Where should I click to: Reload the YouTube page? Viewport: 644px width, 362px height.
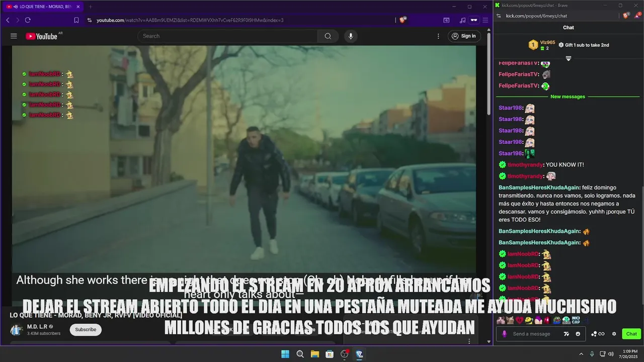28,20
